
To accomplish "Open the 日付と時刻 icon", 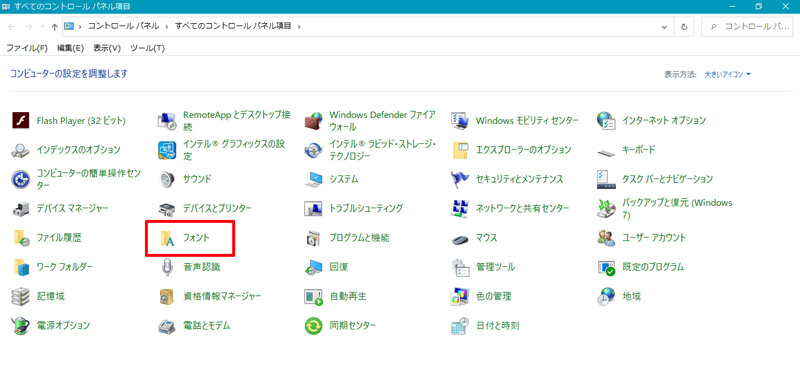I will tap(460, 325).
